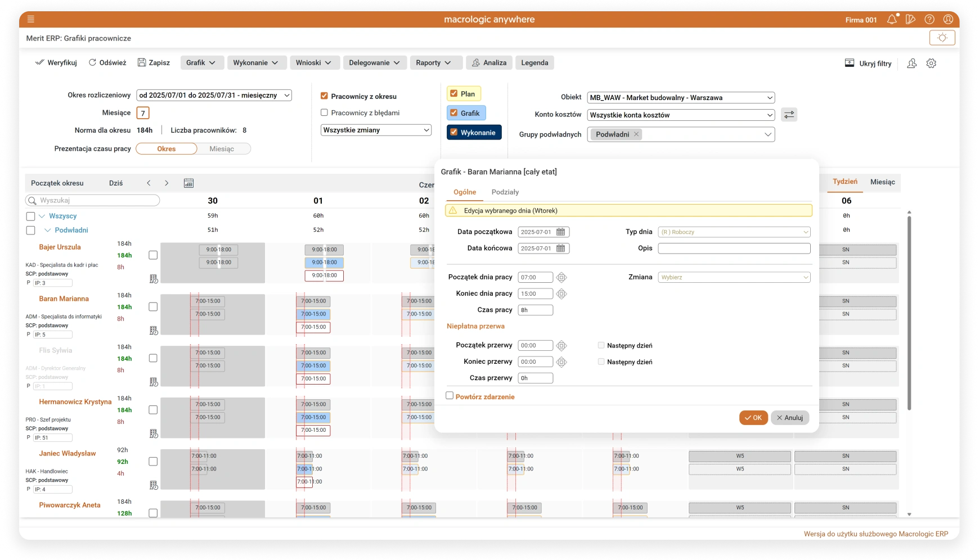Open the help question mark icon

point(929,20)
